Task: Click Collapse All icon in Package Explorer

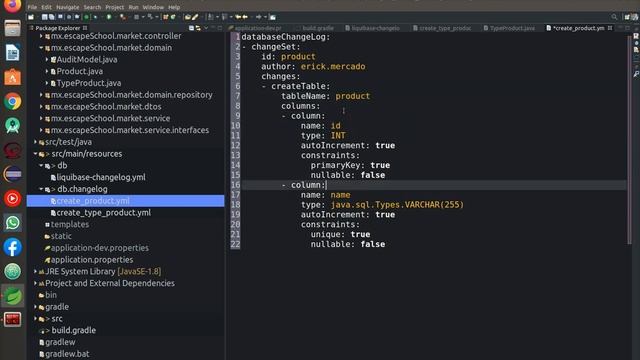Action: coord(191,28)
